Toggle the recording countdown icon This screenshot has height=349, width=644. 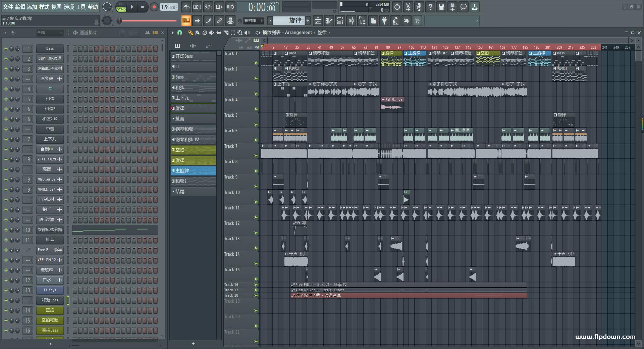tap(208, 7)
